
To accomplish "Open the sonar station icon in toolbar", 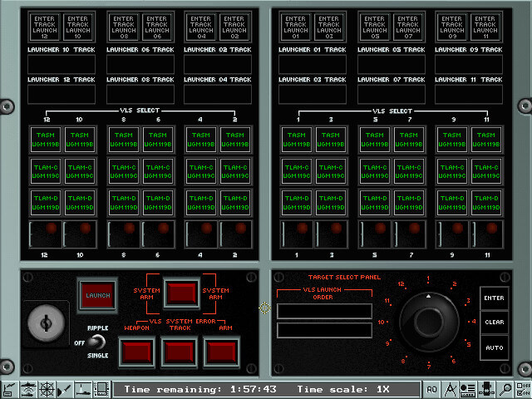I will click(x=28, y=390).
